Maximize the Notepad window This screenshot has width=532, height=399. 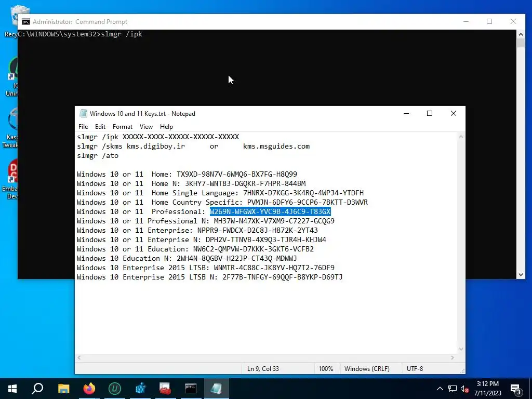pyautogui.click(x=430, y=113)
